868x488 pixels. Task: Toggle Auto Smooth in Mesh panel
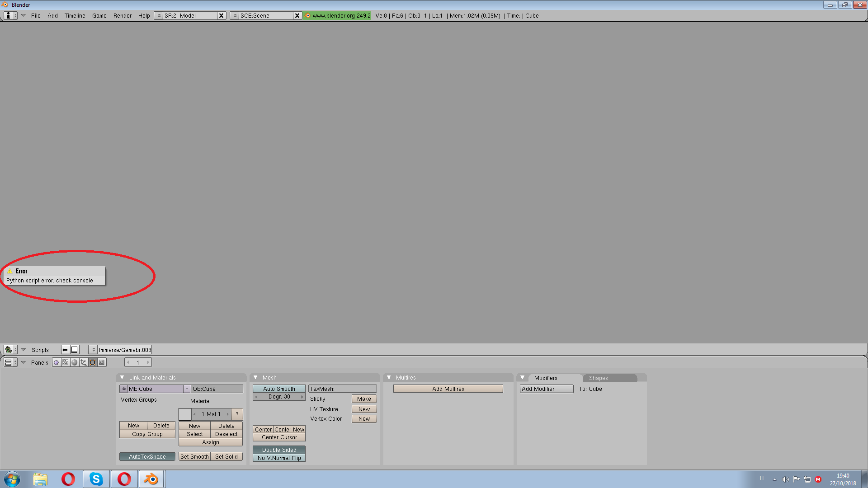point(279,389)
